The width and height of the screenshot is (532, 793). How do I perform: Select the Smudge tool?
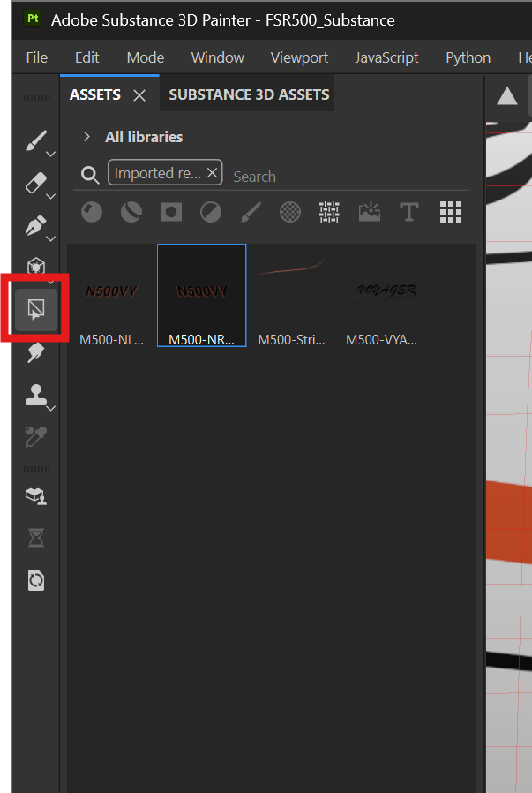[36, 352]
